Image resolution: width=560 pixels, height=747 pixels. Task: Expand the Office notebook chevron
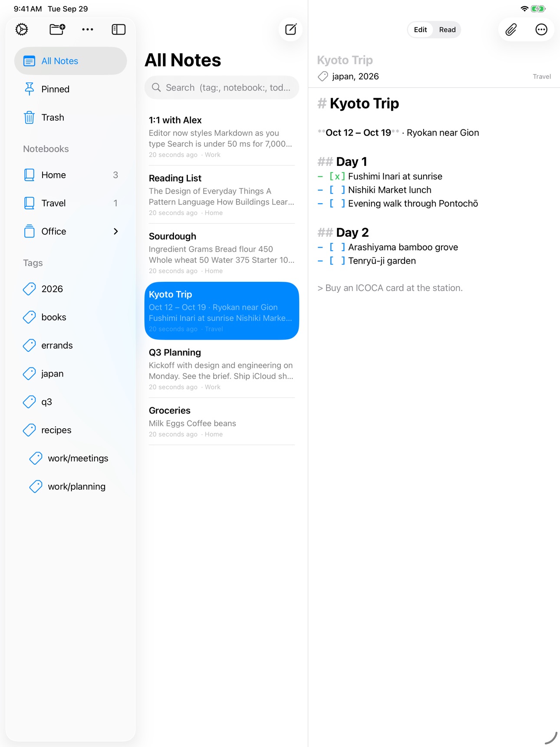[115, 231]
